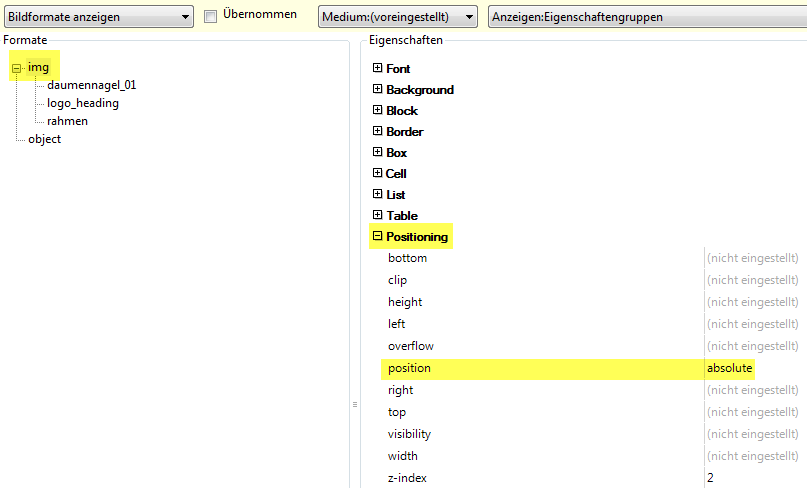
Task: Collapse the Positioning property group
Action: click(x=377, y=237)
